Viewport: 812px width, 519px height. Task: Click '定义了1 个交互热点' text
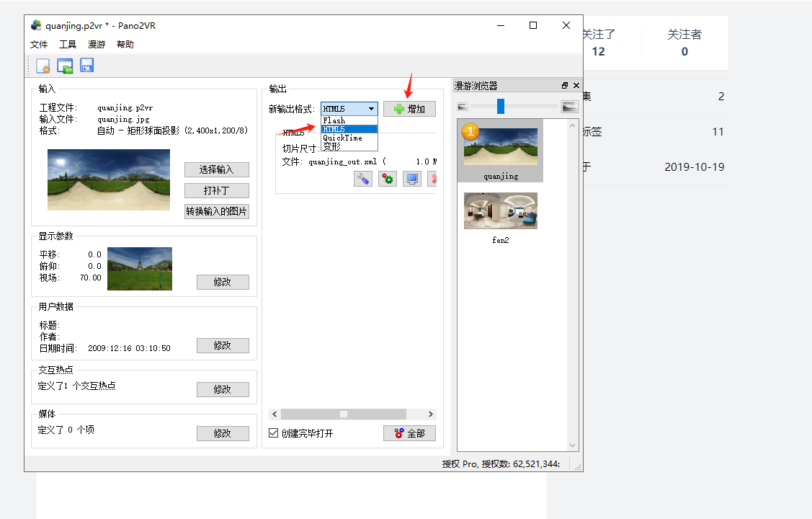[76, 386]
